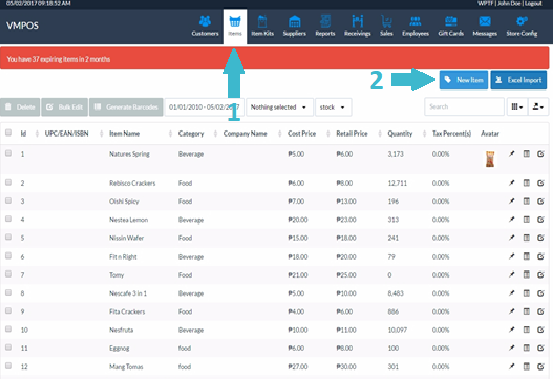Click the Logout link
The width and height of the screenshot is (559, 379).
point(533,4)
